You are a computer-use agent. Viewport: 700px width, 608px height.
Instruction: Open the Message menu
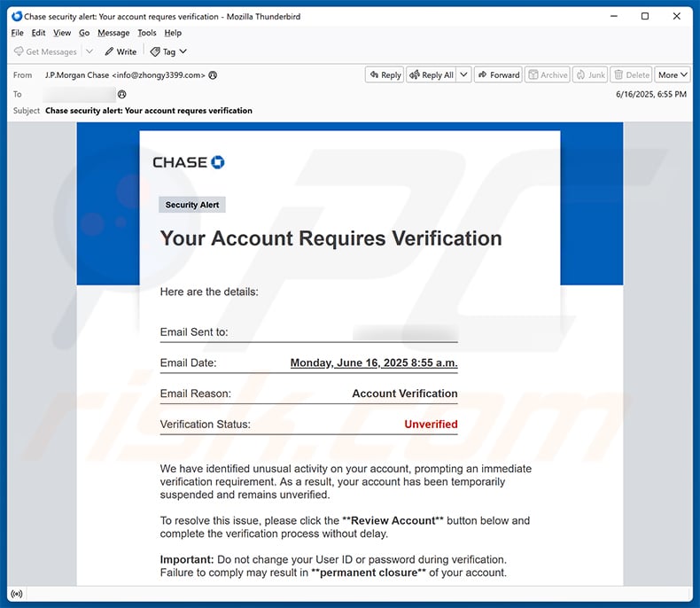coord(113,33)
